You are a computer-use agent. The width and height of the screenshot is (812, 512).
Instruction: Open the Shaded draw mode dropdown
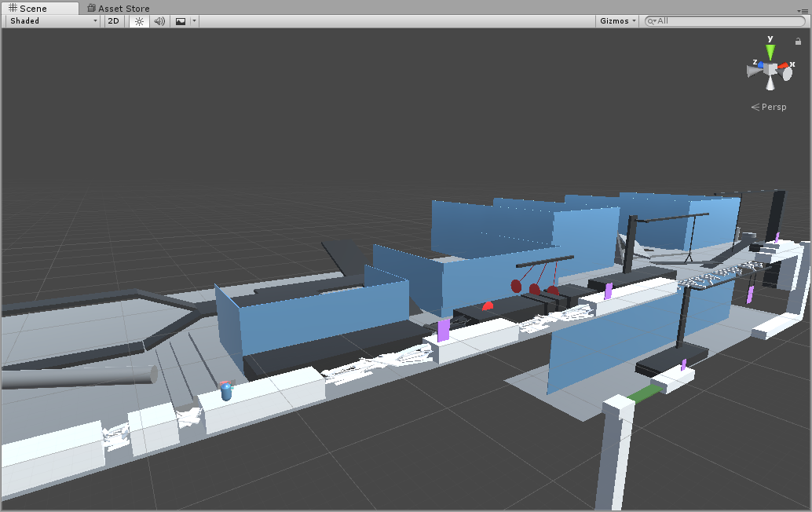53,20
